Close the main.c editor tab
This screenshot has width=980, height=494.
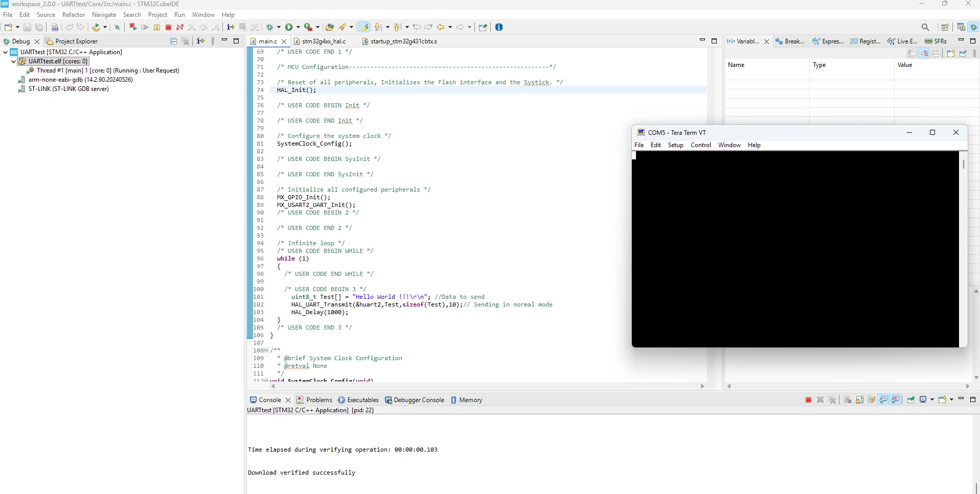tap(284, 41)
